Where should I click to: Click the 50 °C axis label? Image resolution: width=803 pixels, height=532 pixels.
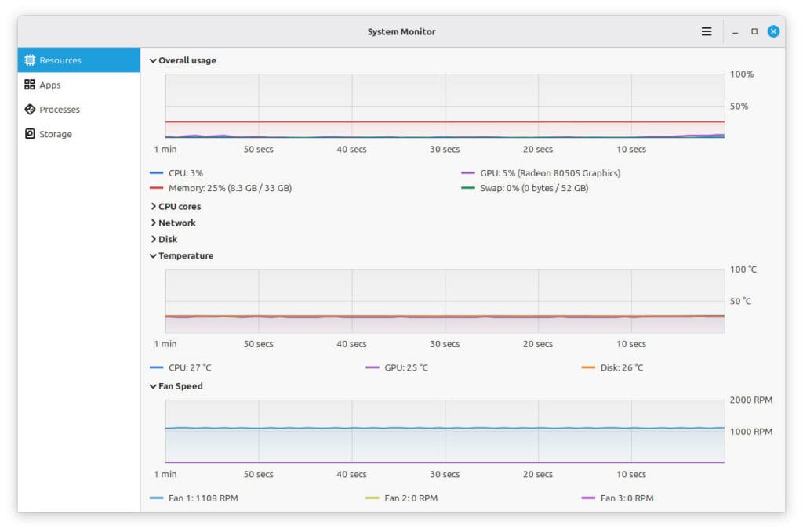740,301
